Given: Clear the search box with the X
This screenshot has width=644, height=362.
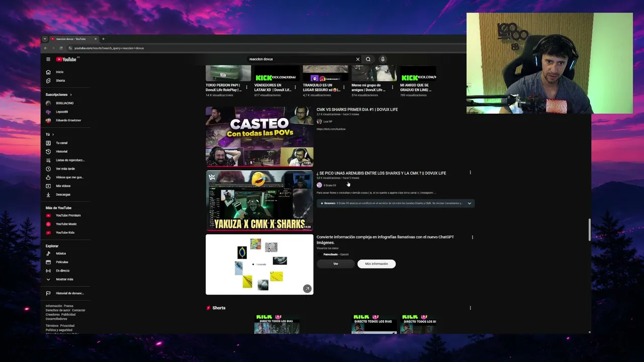Looking at the screenshot, I should point(358,59).
